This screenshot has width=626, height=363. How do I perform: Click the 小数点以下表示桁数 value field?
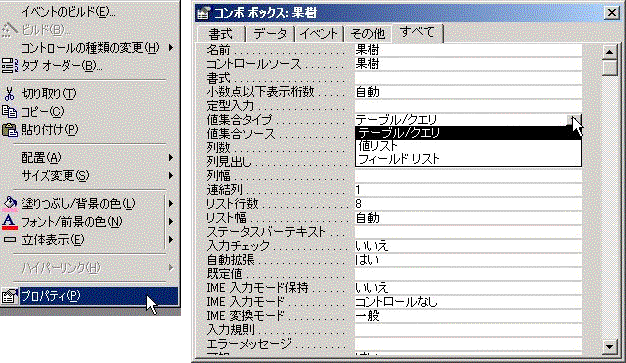[468, 92]
